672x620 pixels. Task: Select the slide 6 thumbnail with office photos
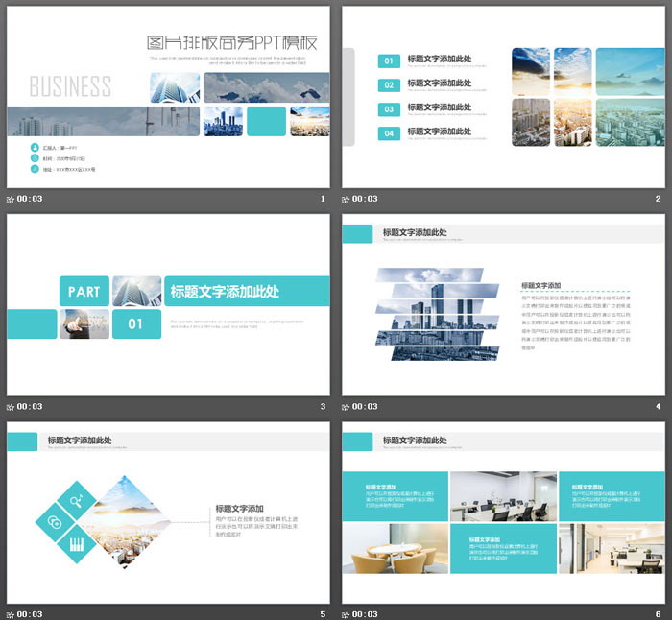point(504,512)
